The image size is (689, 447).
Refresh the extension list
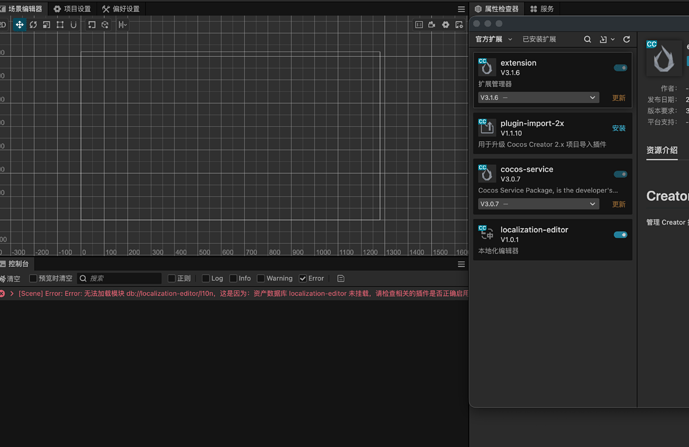pos(627,39)
